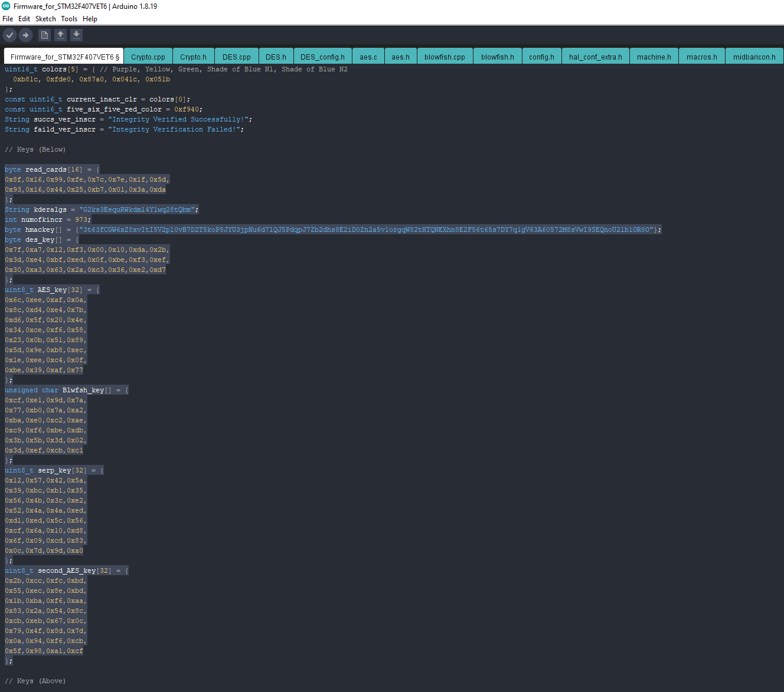Click the second_AES_key[32] declaration line
Screen dimensions: 784x692
(x=67, y=570)
